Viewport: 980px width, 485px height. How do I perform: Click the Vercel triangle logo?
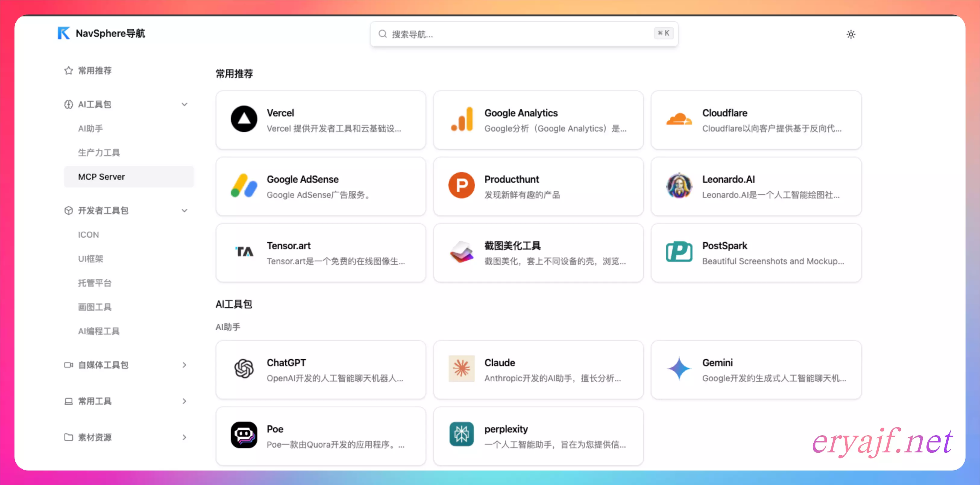pos(244,119)
